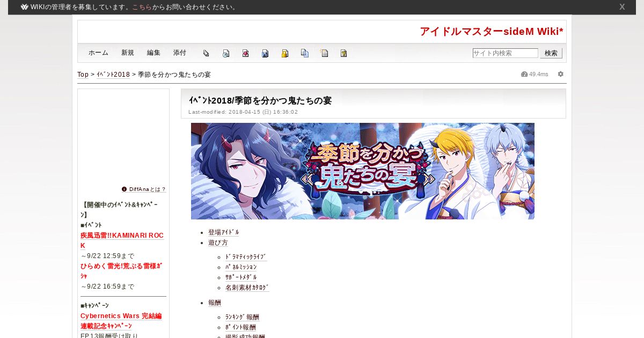
Task: Click the 49.4ms load time text
Action: pos(539,74)
